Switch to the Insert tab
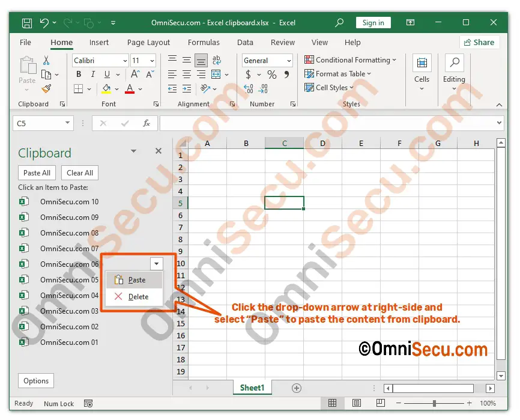The image size is (520, 420). 99,43
